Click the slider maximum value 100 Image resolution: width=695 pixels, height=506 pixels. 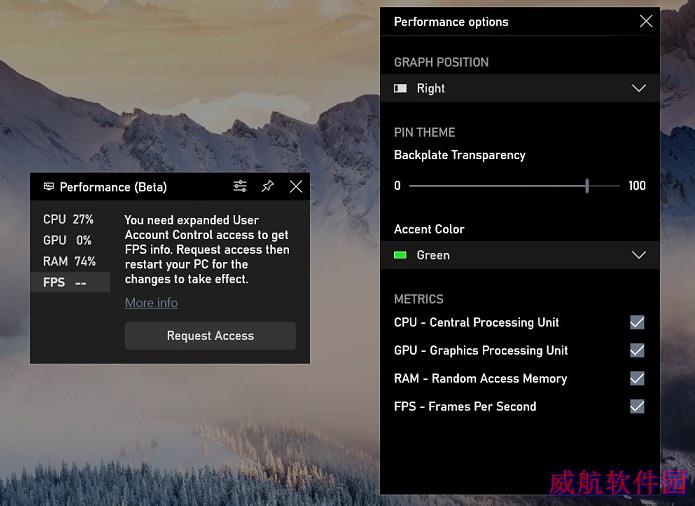(637, 186)
